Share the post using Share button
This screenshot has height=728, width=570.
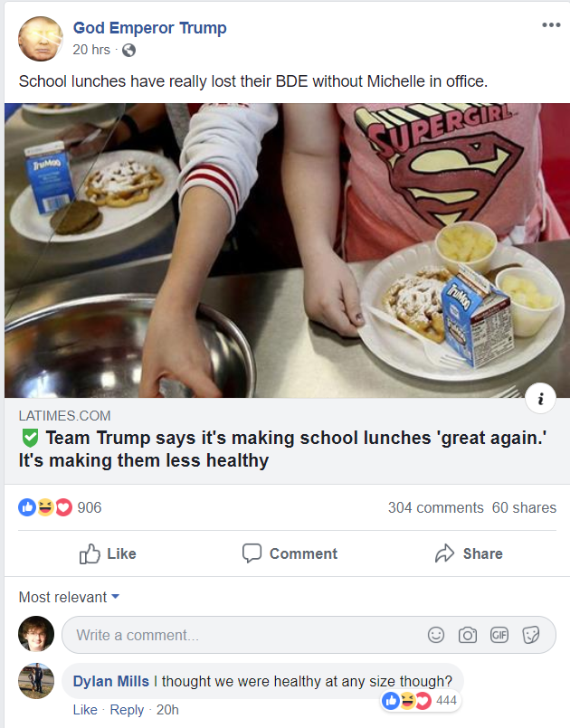click(469, 553)
